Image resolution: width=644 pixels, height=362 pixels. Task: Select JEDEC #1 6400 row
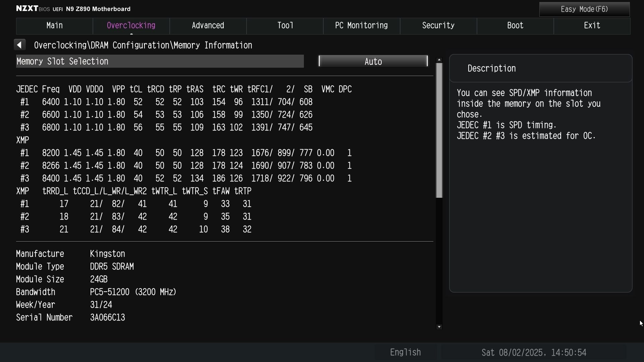pos(166,102)
